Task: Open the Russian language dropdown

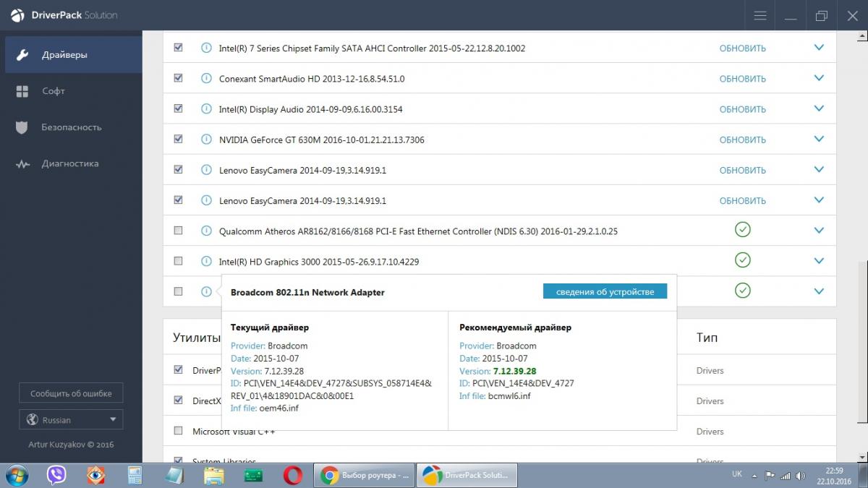Action: click(x=71, y=420)
